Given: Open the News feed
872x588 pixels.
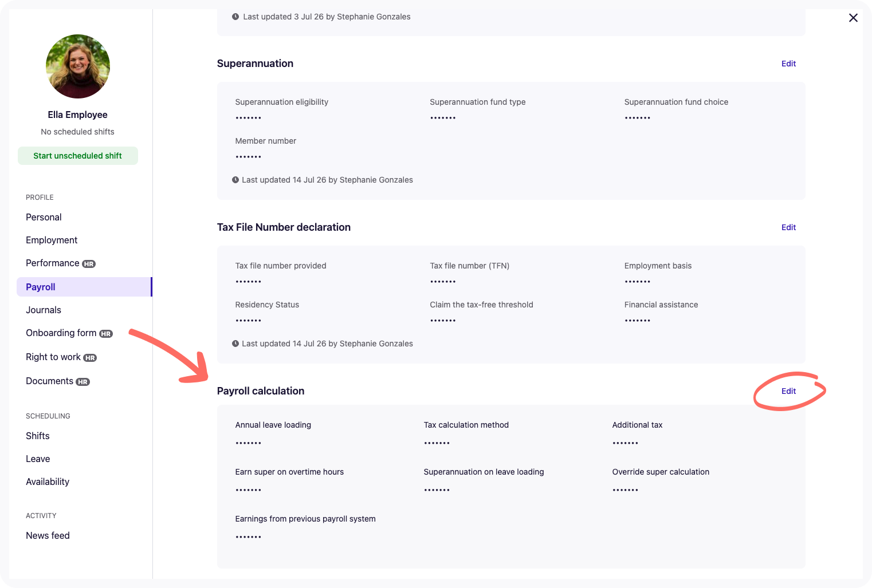Looking at the screenshot, I should (48, 535).
